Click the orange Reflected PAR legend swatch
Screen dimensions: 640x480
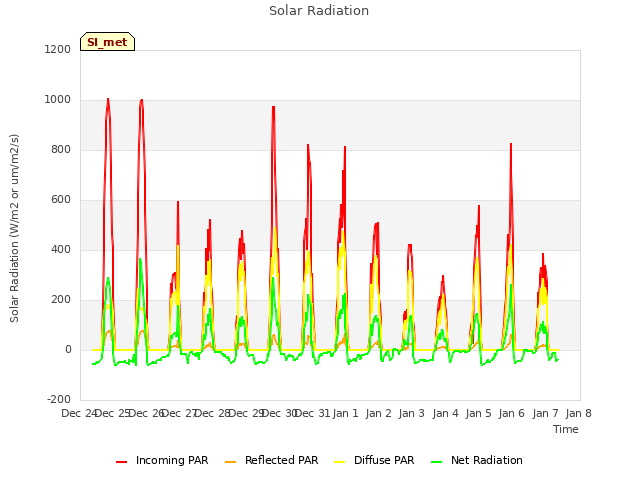231,462
